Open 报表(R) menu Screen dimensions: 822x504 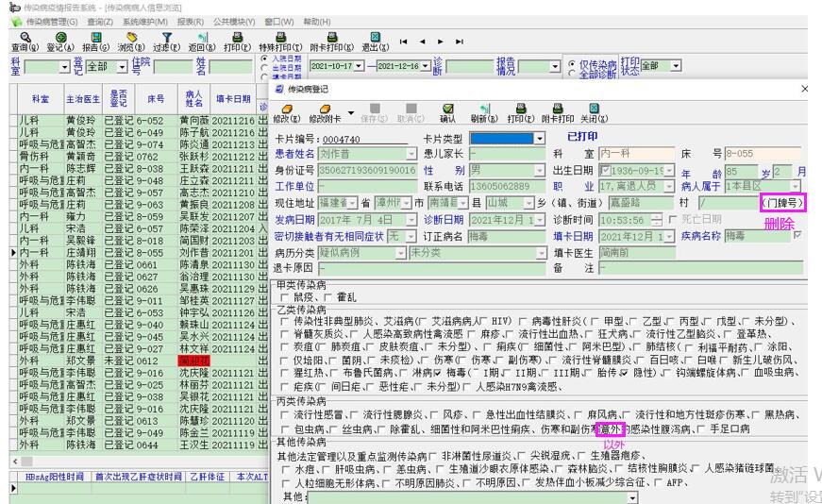[191, 22]
